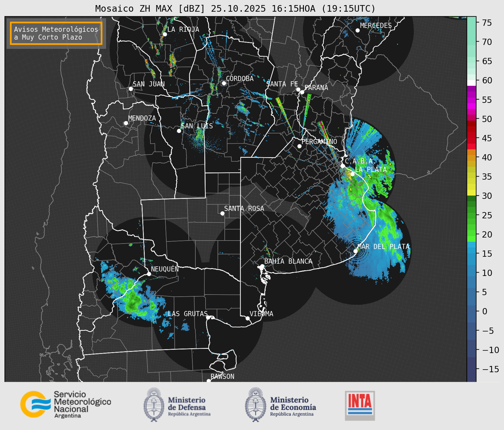Click the Ministerio de Defensa emblem
This screenshot has height=430, width=504.
[x=154, y=404]
